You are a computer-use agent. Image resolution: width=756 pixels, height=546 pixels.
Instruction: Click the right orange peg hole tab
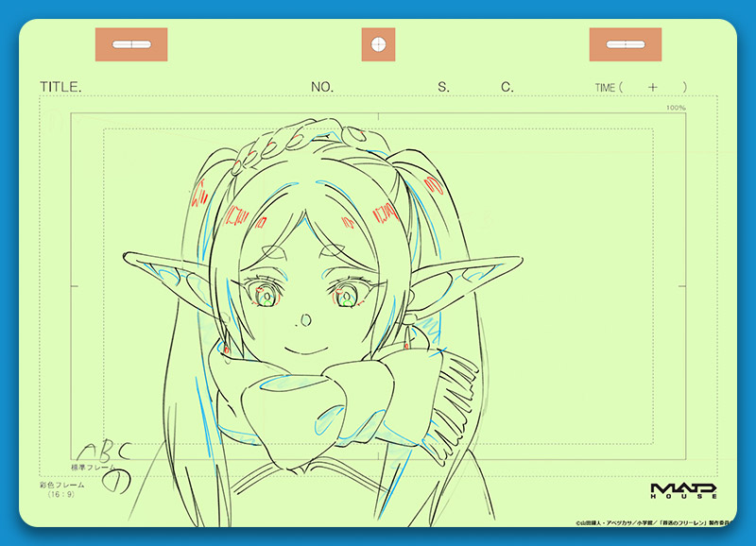click(625, 44)
